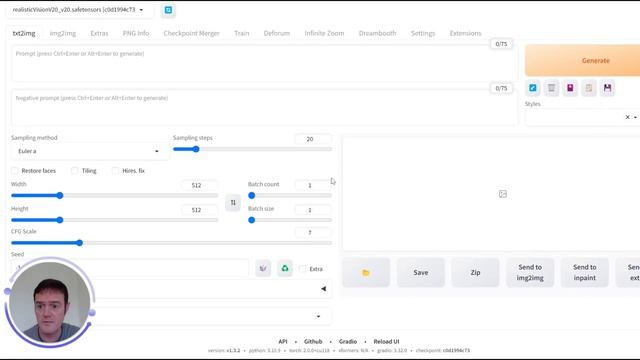Image resolution: width=640 pixels, height=360 pixels.
Task: Open output folder icon button
Action: coord(366,272)
